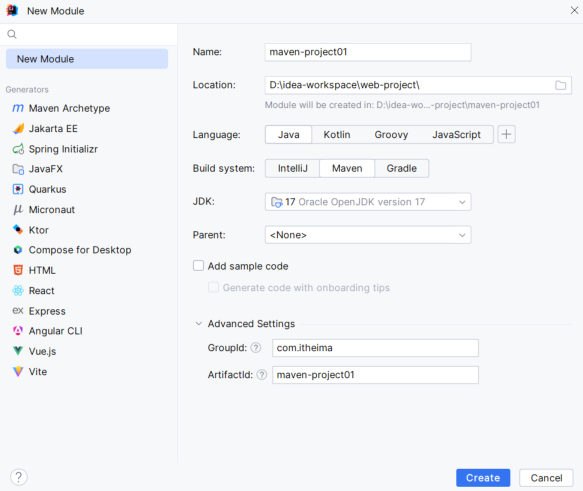The height and width of the screenshot is (491, 583).
Task: Click the Compose for Desktop icon
Action: coord(18,250)
